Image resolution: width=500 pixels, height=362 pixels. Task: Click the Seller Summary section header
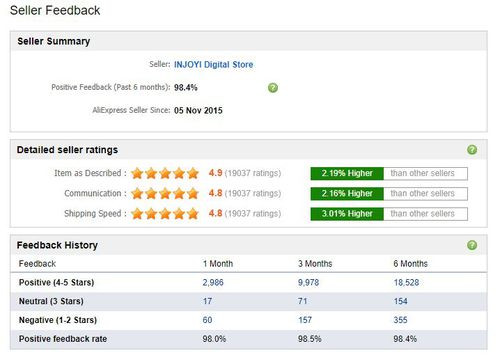54,41
